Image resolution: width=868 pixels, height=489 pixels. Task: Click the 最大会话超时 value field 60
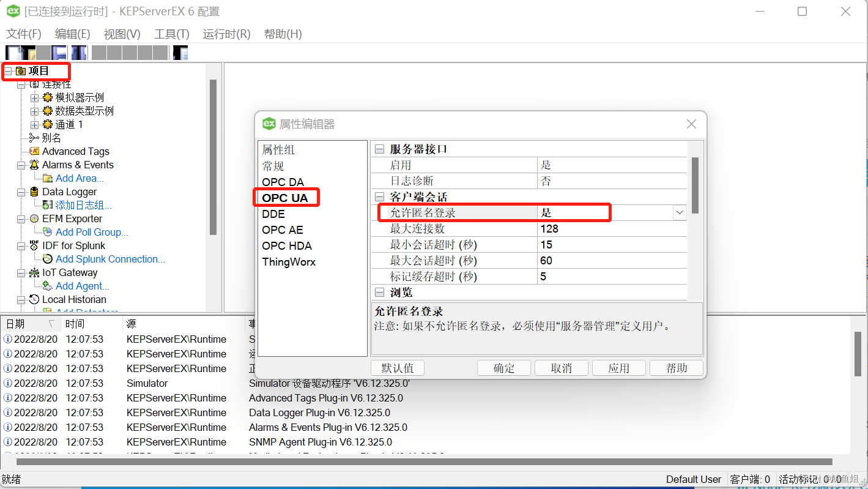click(x=612, y=260)
